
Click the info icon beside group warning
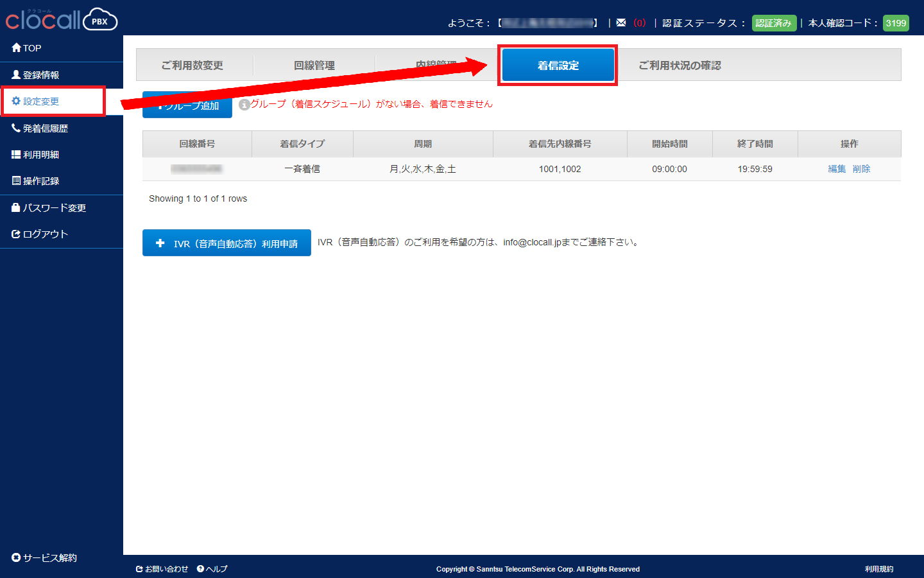[x=244, y=104]
